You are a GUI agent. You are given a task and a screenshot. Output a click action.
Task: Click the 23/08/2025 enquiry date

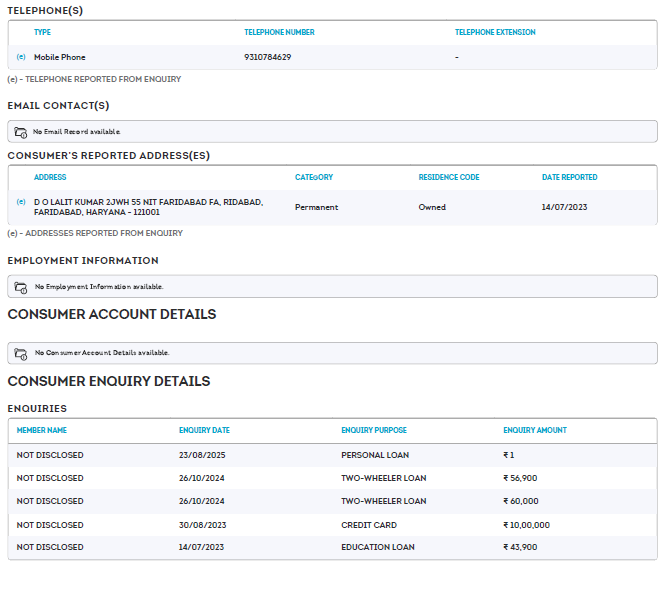[202, 455]
